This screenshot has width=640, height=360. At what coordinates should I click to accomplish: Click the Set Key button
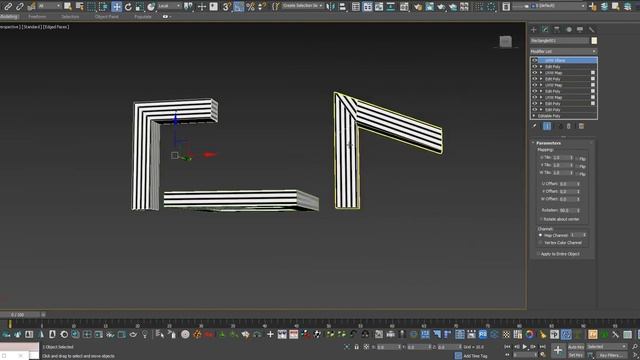(x=576, y=356)
